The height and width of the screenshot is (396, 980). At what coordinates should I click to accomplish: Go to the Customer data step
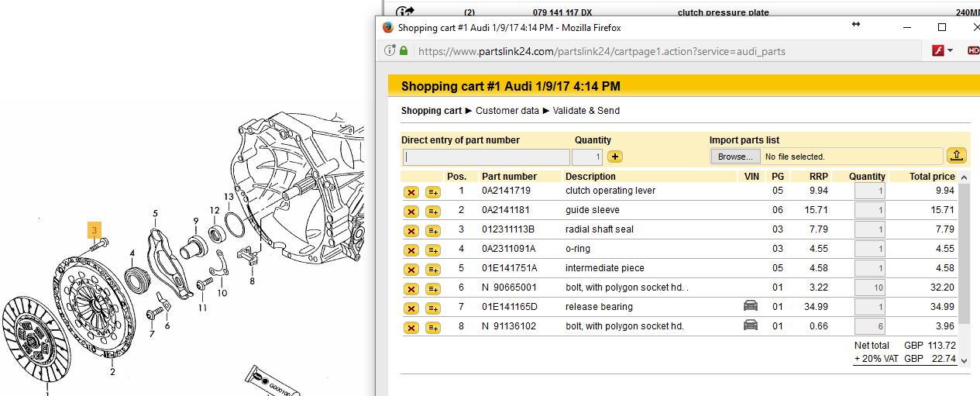[507, 111]
